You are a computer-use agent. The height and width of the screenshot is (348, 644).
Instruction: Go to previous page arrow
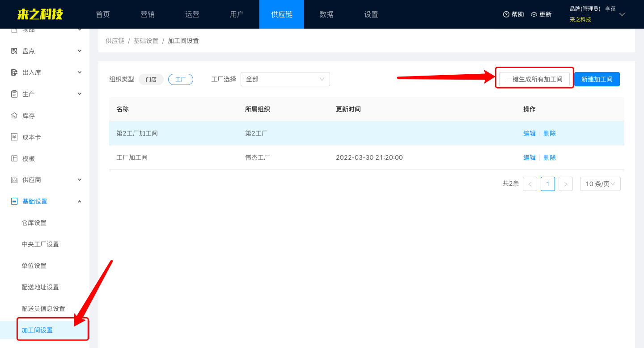click(530, 184)
